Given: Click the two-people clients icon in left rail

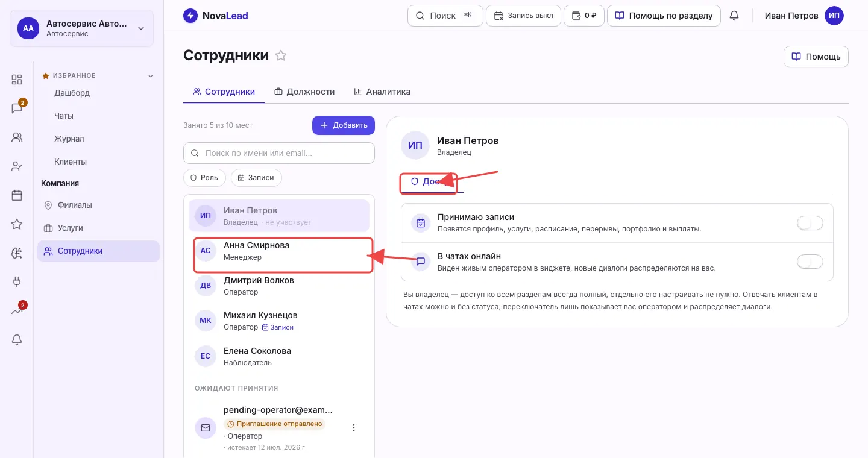Looking at the screenshot, I should pos(17,137).
